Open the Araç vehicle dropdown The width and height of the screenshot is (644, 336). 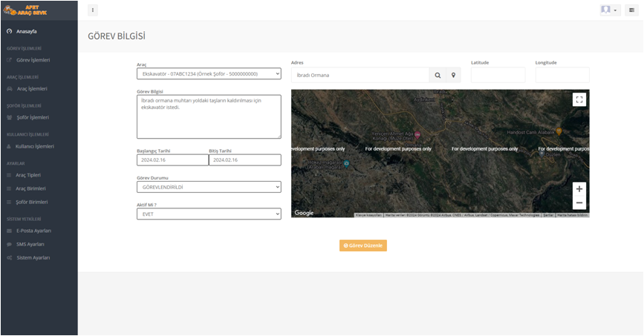(x=209, y=73)
